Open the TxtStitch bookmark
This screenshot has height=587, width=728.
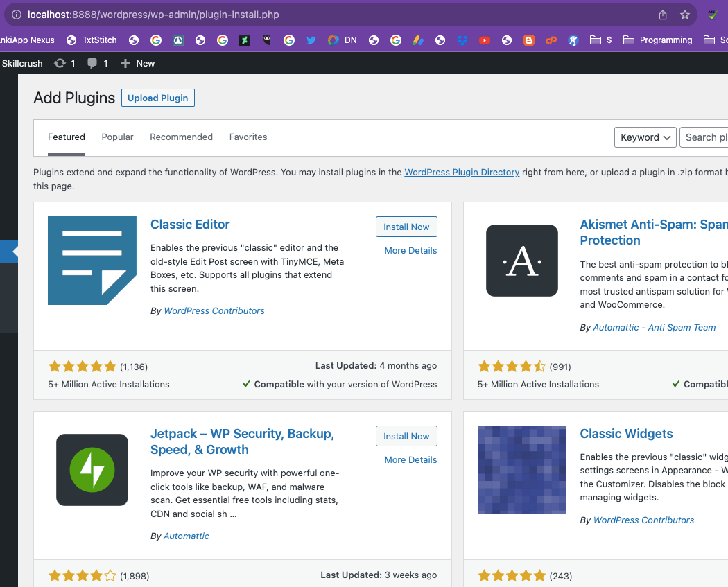coord(92,40)
